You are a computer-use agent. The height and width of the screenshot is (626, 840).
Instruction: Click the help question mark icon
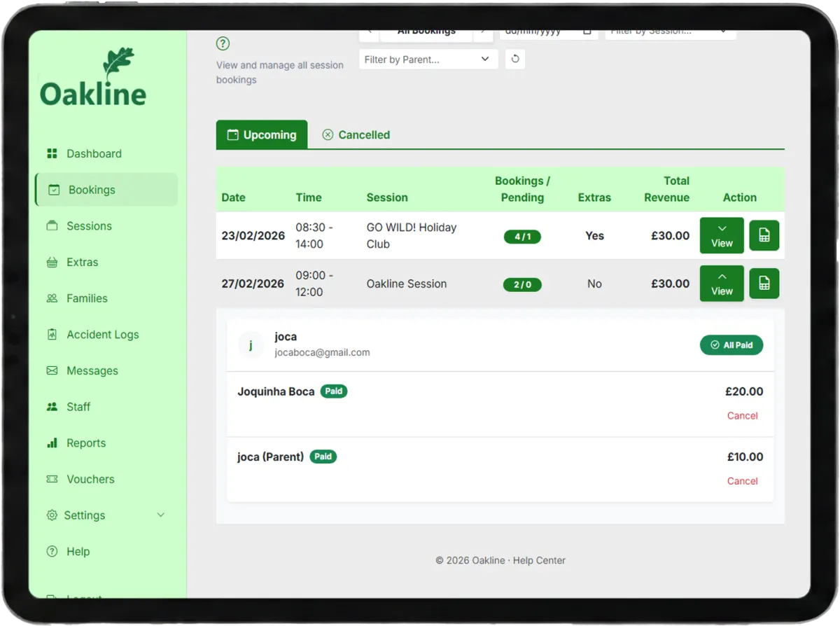click(223, 43)
